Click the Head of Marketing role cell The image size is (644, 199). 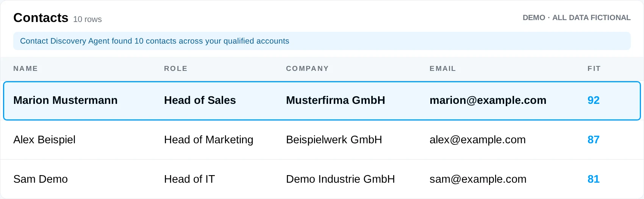[209, 140]
